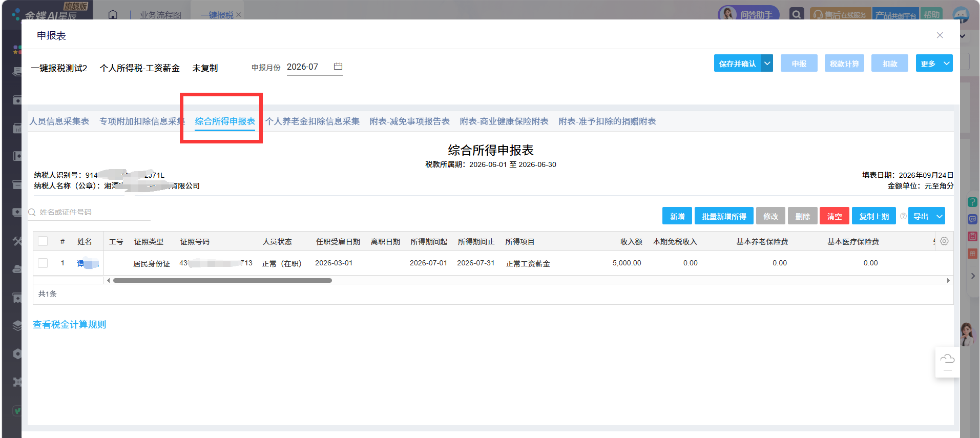Click the 复制上期 button
The image size is (980, 438).
click(x=874, y=216)
